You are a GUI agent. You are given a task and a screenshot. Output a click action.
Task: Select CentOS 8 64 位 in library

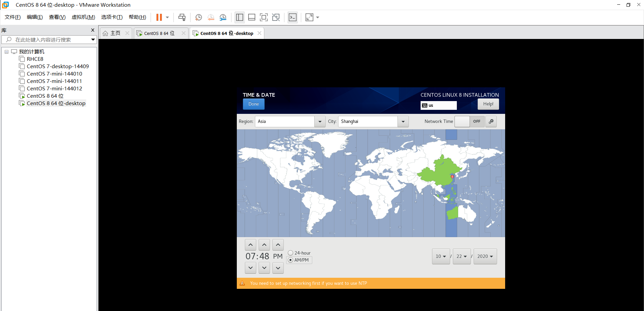pos(45,96)
